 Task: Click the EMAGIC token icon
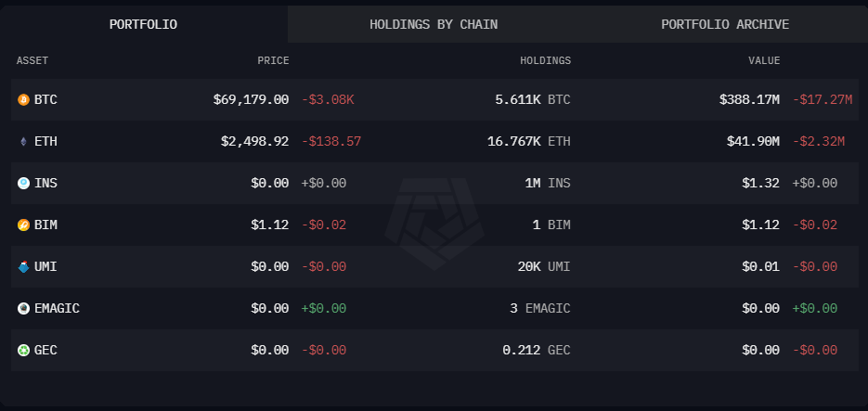23,308
